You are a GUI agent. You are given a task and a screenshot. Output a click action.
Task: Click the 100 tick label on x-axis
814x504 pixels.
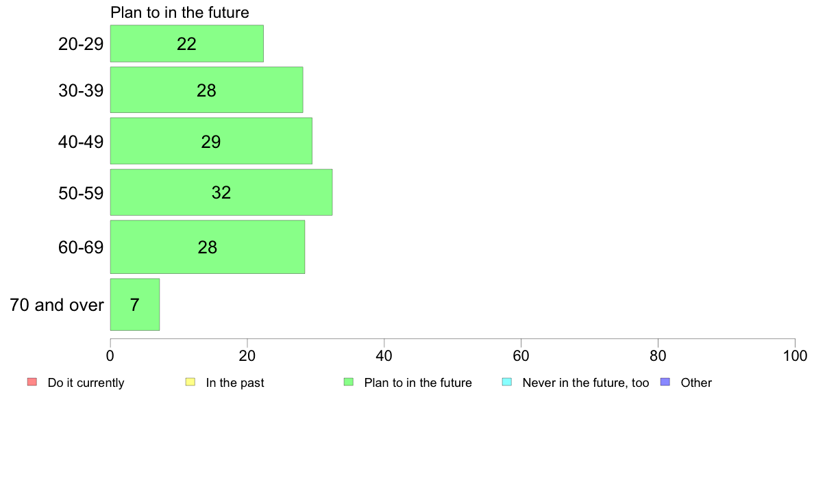click(x=795, y=355)
